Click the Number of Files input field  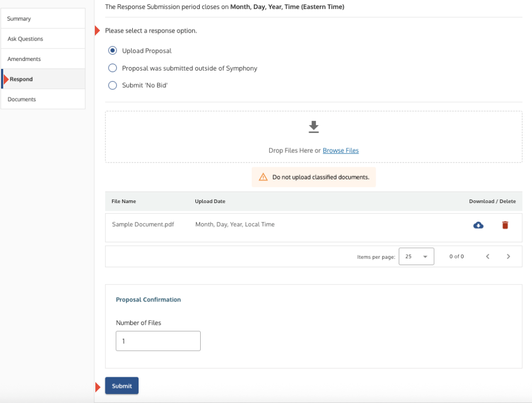point(157,340)
